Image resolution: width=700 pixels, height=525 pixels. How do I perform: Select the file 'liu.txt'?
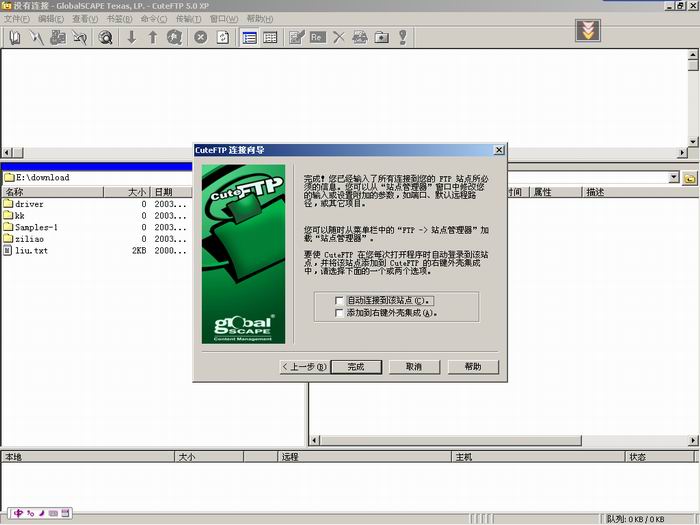tap(25, 250)
